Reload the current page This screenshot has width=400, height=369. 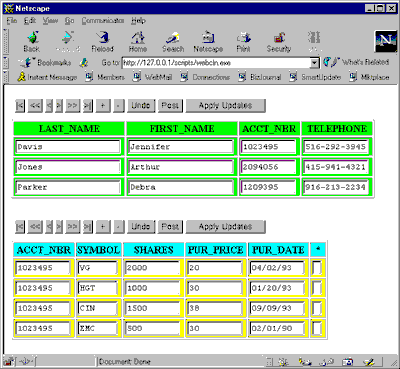tap(103, 41)
